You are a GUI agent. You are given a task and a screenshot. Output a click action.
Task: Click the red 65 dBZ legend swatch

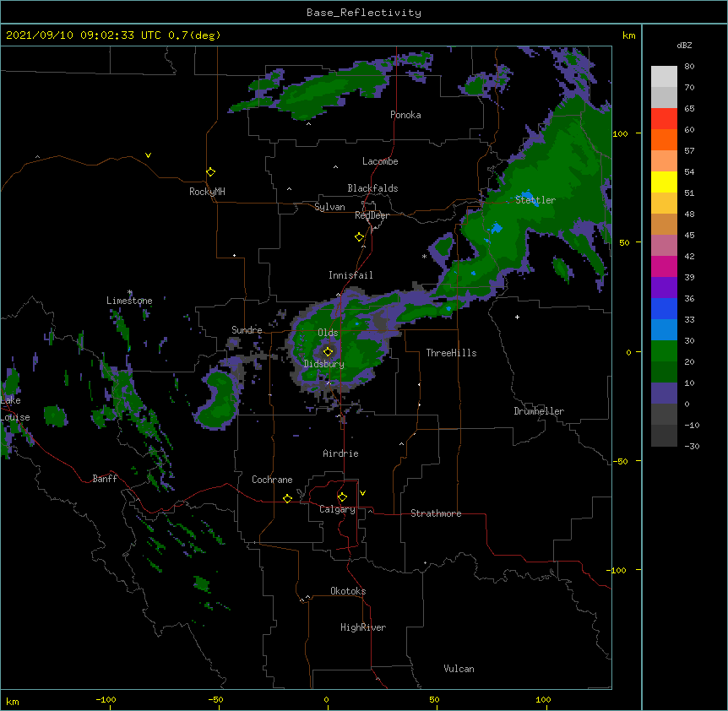[x=664, y=119]
